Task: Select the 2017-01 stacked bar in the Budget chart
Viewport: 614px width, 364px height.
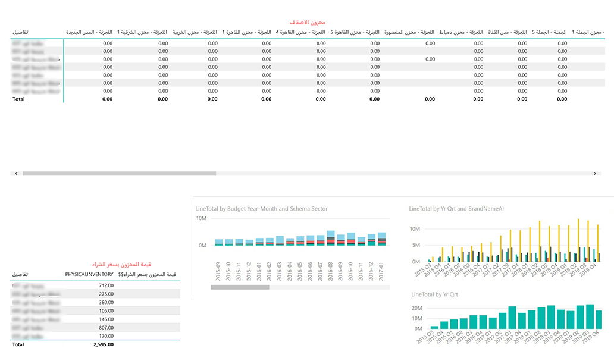Action: tap(381, 239)
